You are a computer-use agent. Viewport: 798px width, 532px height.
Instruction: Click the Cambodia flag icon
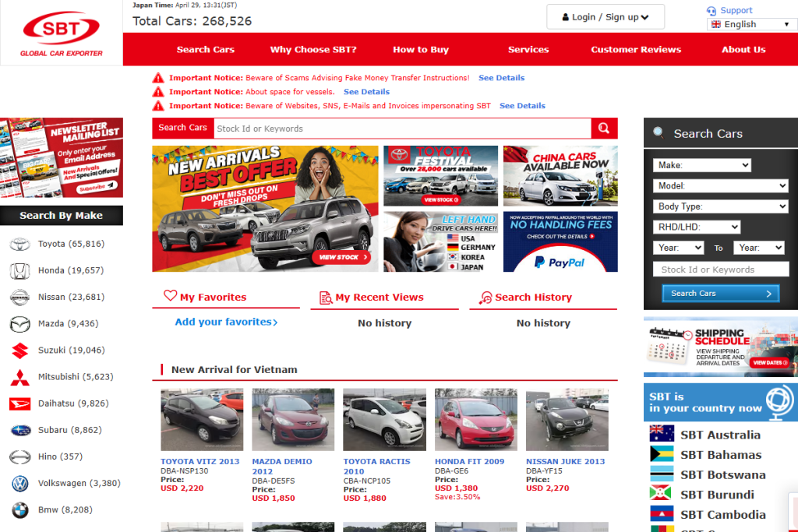click(662, 513)
